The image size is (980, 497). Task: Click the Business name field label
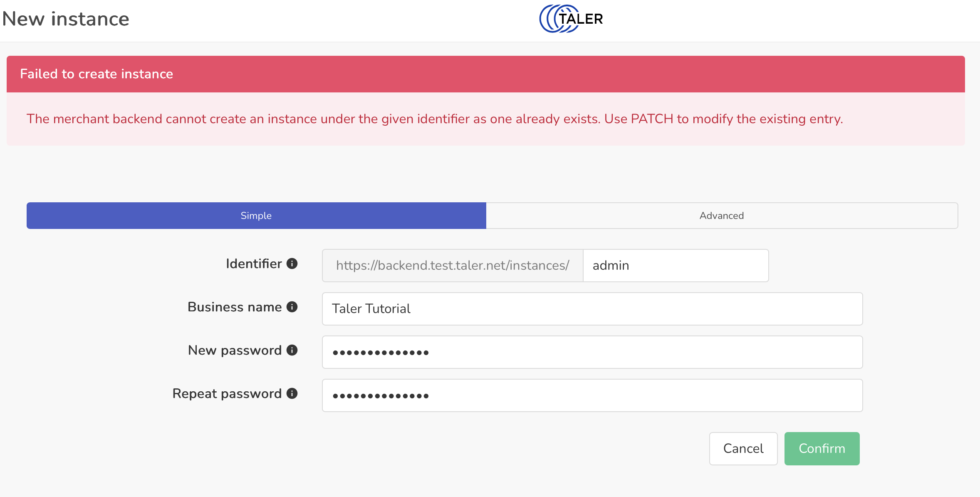[x=235, y=307]
